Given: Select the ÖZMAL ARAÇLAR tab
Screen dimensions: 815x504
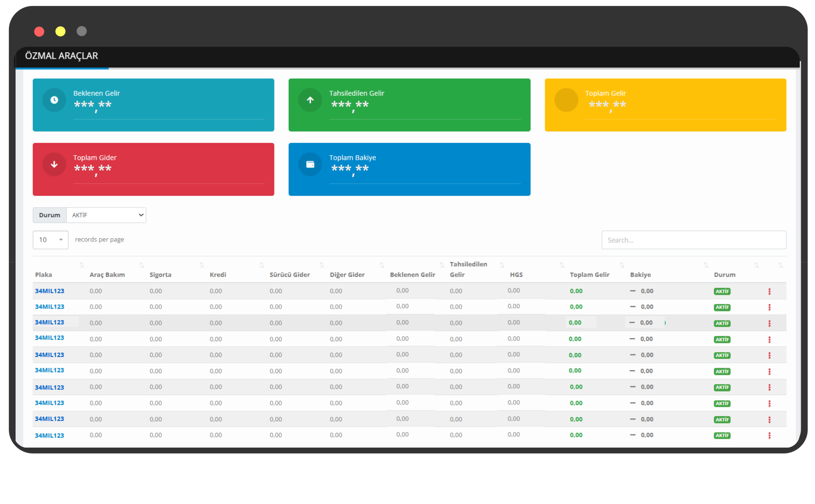Looking at the screenshot, I should click(62, 56).
